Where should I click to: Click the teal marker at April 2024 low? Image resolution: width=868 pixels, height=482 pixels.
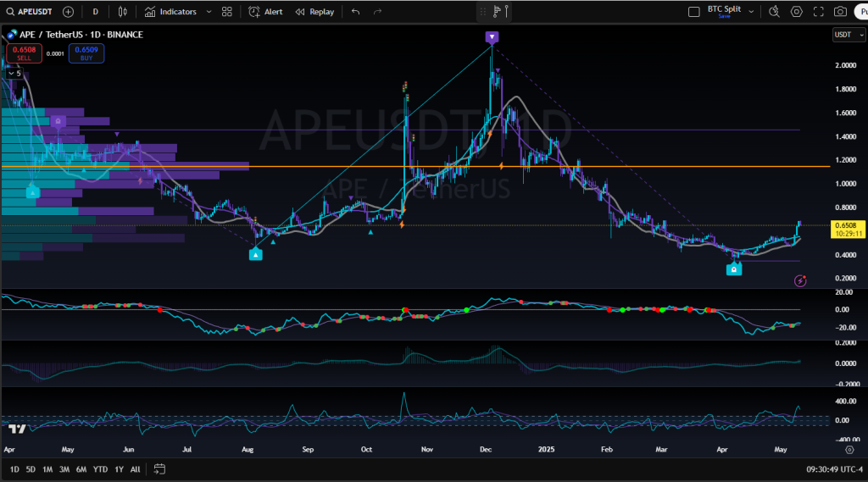[x=33, y=192]
